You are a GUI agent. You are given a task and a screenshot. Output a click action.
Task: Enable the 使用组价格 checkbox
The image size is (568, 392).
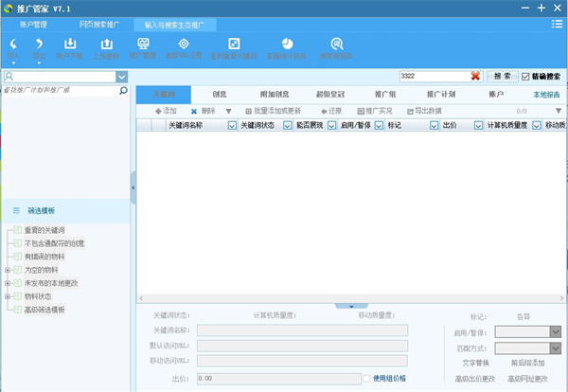367,378
